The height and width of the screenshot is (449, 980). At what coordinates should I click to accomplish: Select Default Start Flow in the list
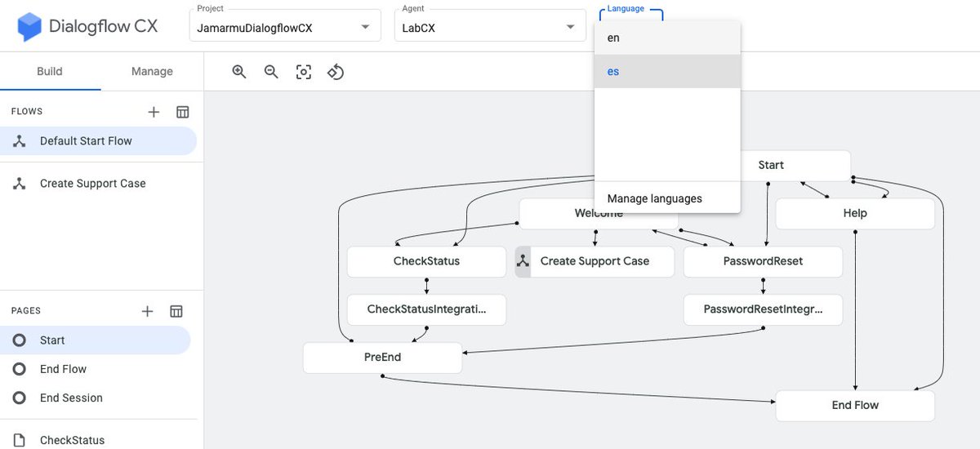pyautogui.click(x=98, y=141)
